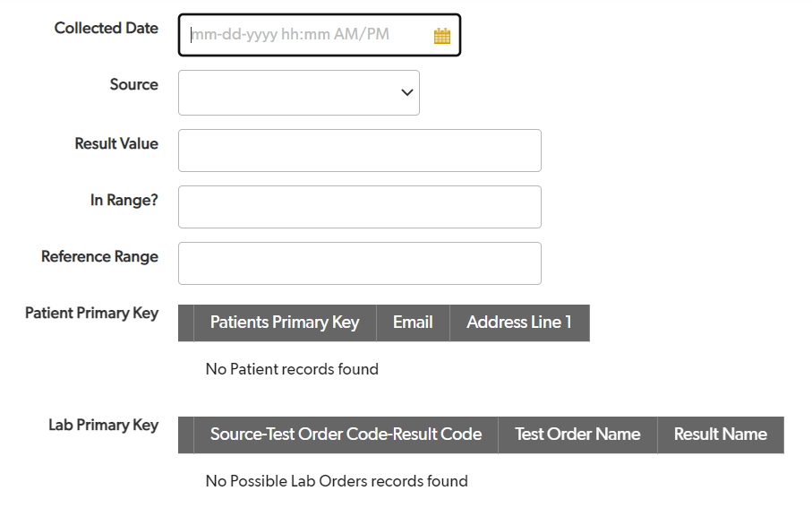Click blank selector column in Lab grid
Viewport: 812px width, 525px height.
(x=186, y=435)
